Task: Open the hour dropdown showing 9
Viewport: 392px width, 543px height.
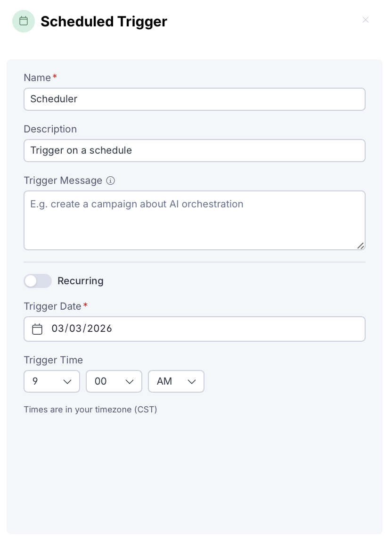Action: [x=47, y=381]
